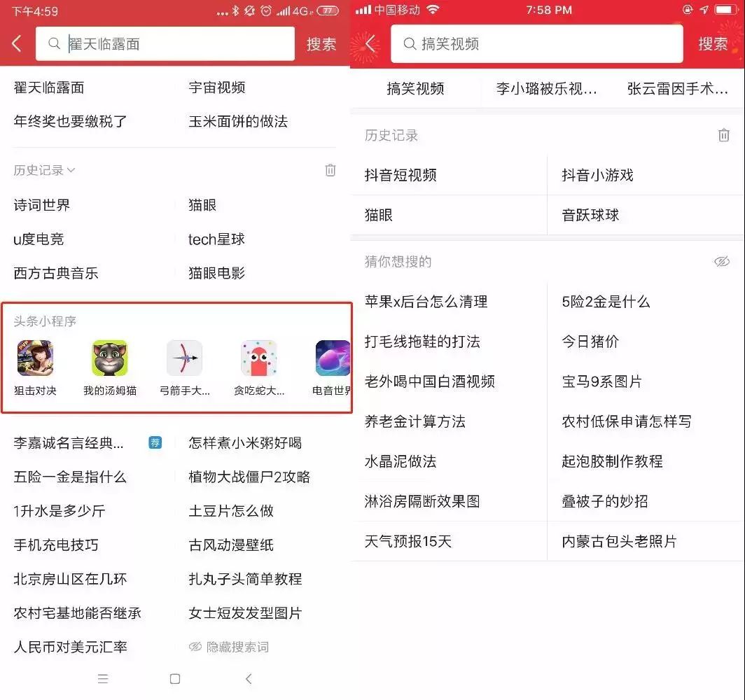Select the 张云雷因手术... hot search tab
745x700 pixels.
[x=678, y=88]
